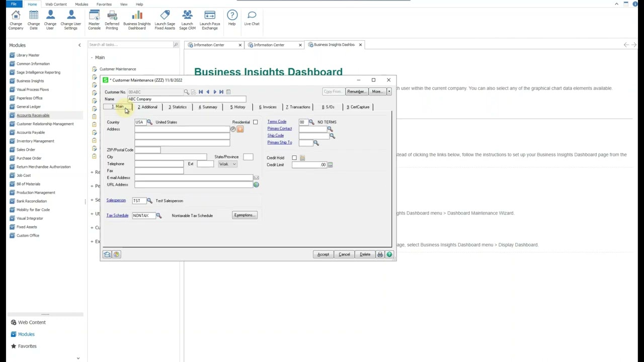Launch the Master Console
644x362 pixels.
[94, 20]
